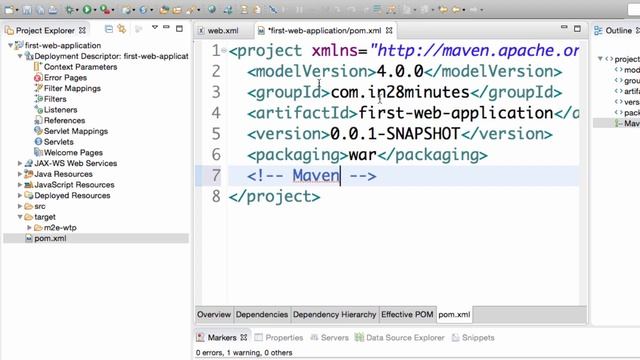Select Context Parameters in the tree
Image resolution: width=640 pixels, height=360 pixels.
point(80,67)
